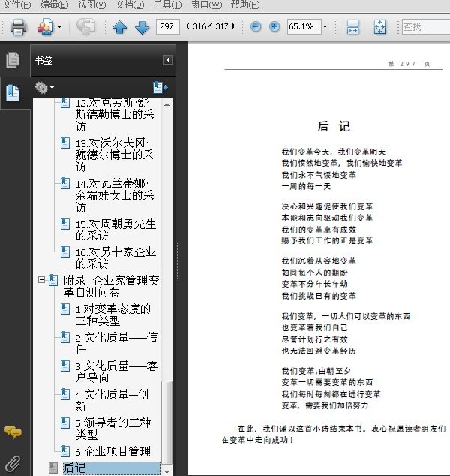Click the 书签 panel title

pos(44,60)
